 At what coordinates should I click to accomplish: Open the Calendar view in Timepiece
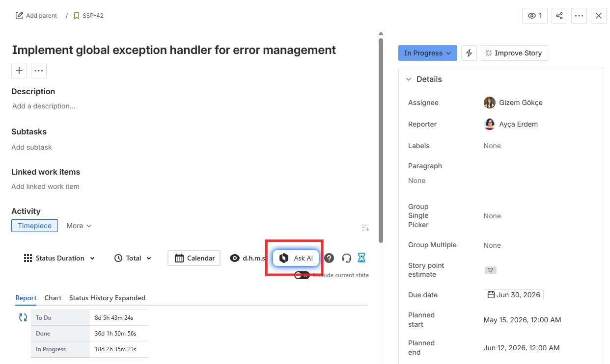[x=194, y=258]
